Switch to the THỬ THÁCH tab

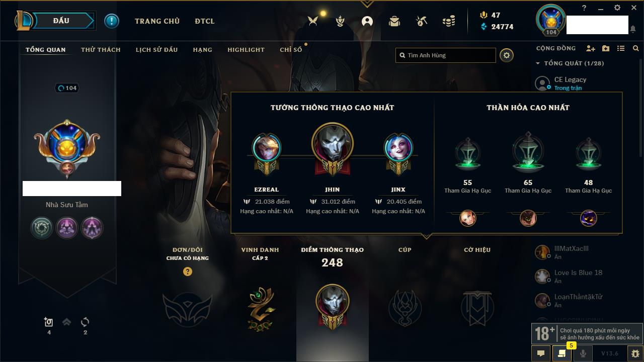(101, 50)
